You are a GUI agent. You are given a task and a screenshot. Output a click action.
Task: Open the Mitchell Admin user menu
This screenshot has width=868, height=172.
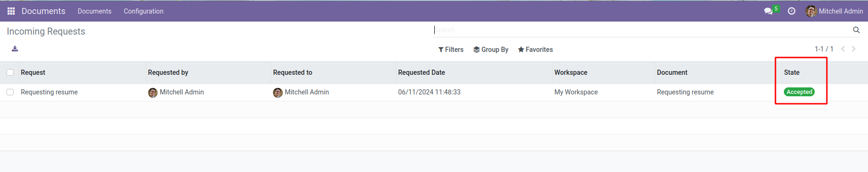834,11
